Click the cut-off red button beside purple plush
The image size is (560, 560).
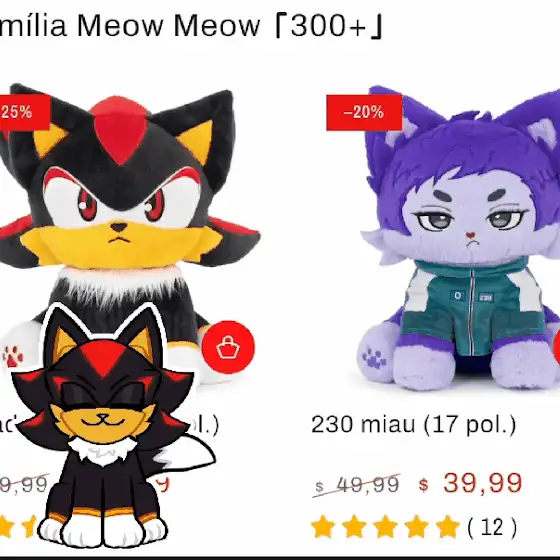pos(556,347)
